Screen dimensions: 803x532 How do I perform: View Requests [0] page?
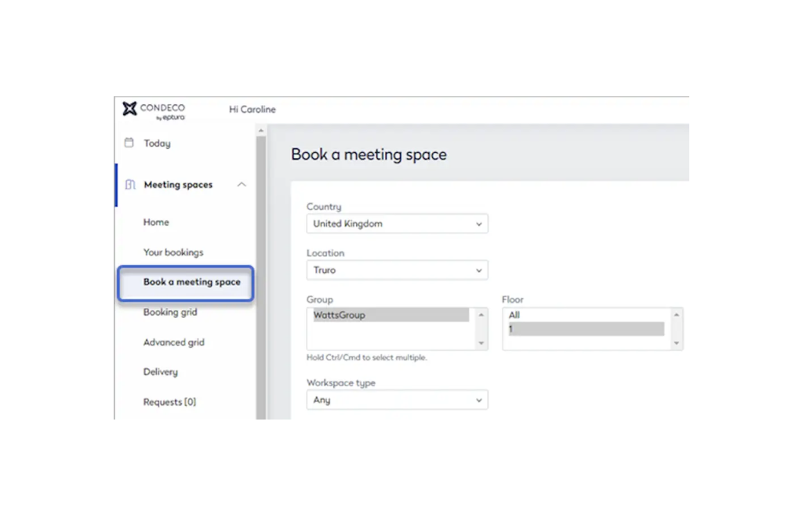[x=169, y=402]
